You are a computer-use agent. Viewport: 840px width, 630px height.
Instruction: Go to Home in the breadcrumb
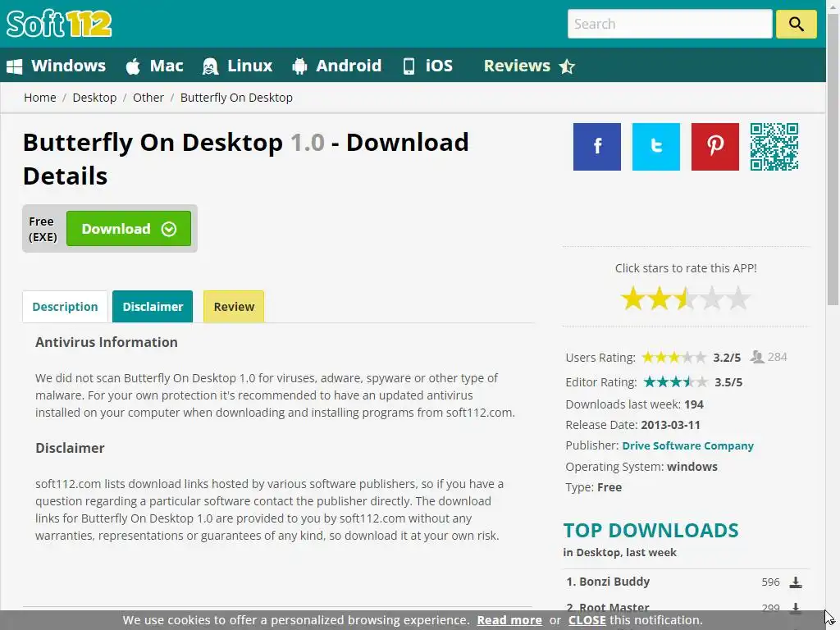coord(39,98)
